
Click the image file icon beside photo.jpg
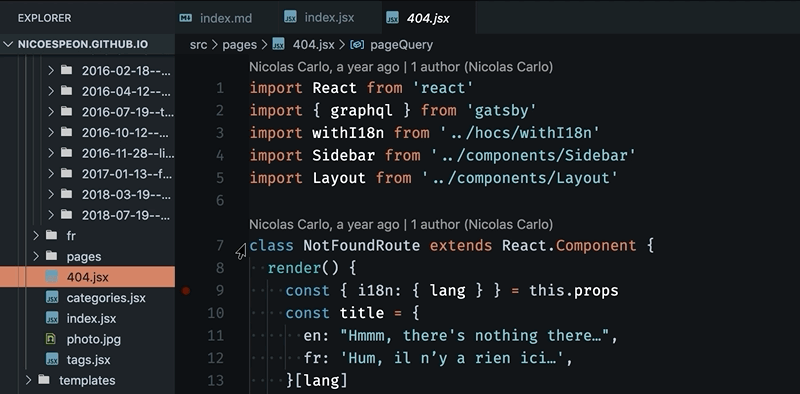pyautogui.click(x=51, y=339)
